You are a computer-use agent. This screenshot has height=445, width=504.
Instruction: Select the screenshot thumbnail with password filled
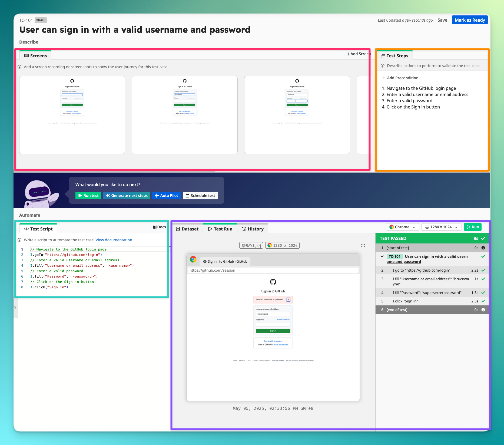pos(297,115)
